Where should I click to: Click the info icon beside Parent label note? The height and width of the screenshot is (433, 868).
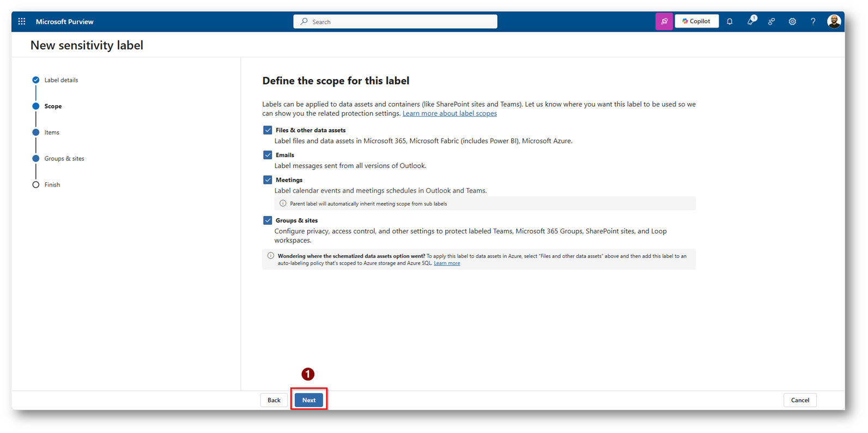[x=283, y=203]
